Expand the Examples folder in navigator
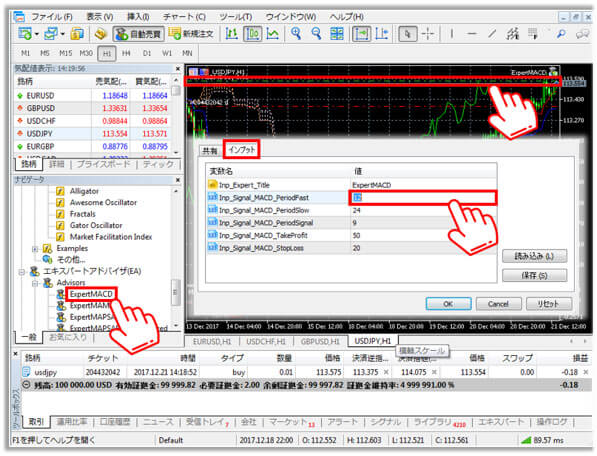This screenshot has width=597, height=456. pyautogui.click(x=35, y=249)
